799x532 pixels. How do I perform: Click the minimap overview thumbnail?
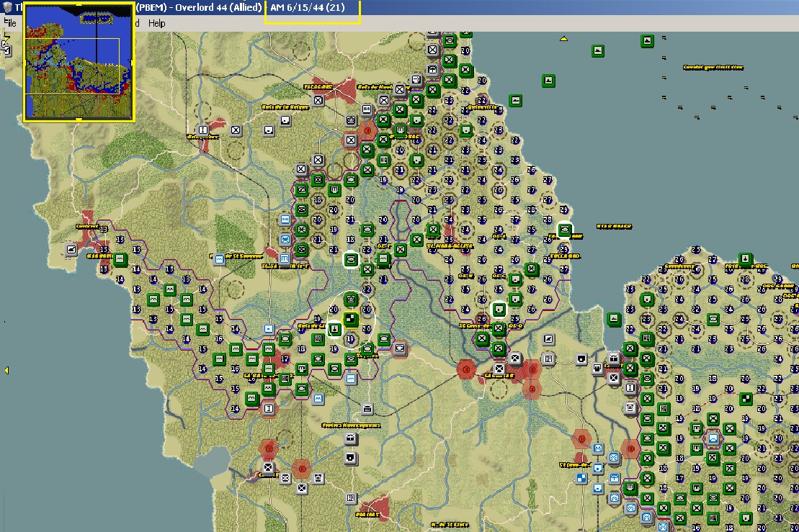[79, 63]
